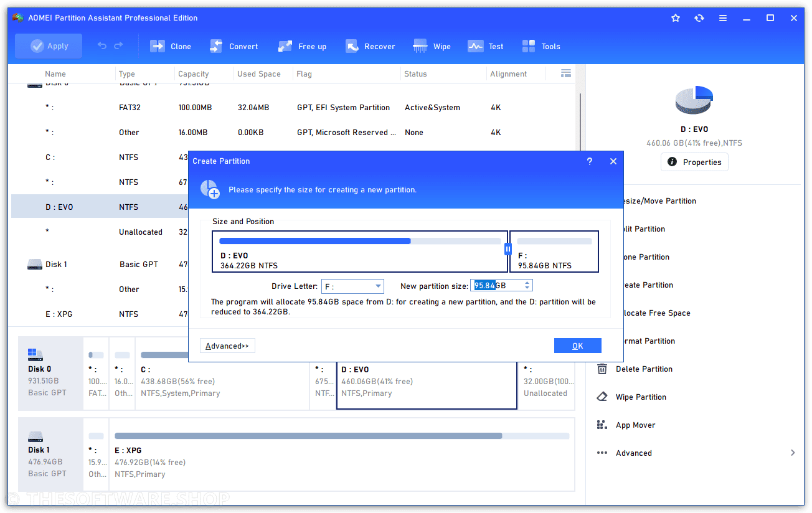Open the Properties button
Screen dimensions: 812x513
click(694, 162)
